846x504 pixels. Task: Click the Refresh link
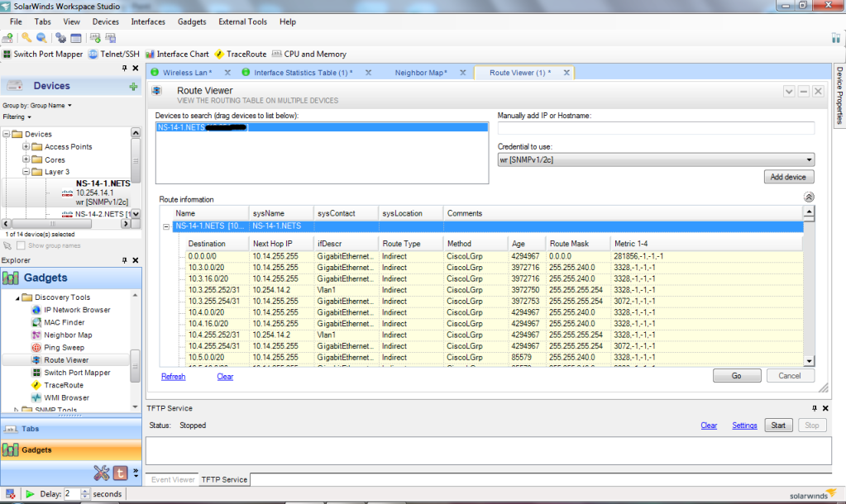click(173, 376)
